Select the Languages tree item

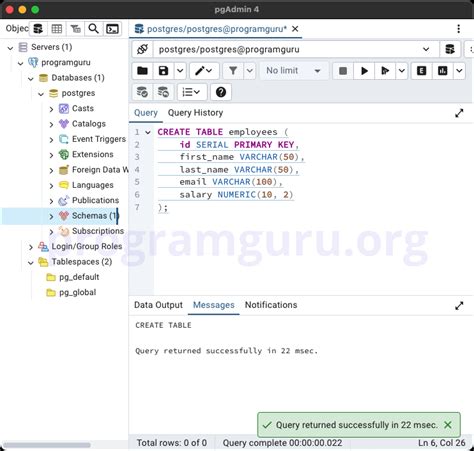click(x=93, y=185)
